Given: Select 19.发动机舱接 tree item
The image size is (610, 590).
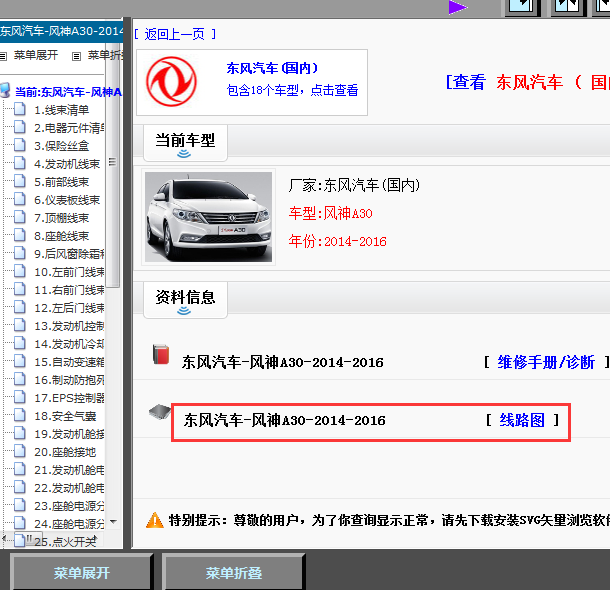Looking at the screenshot, I should [x=69, y=434].
